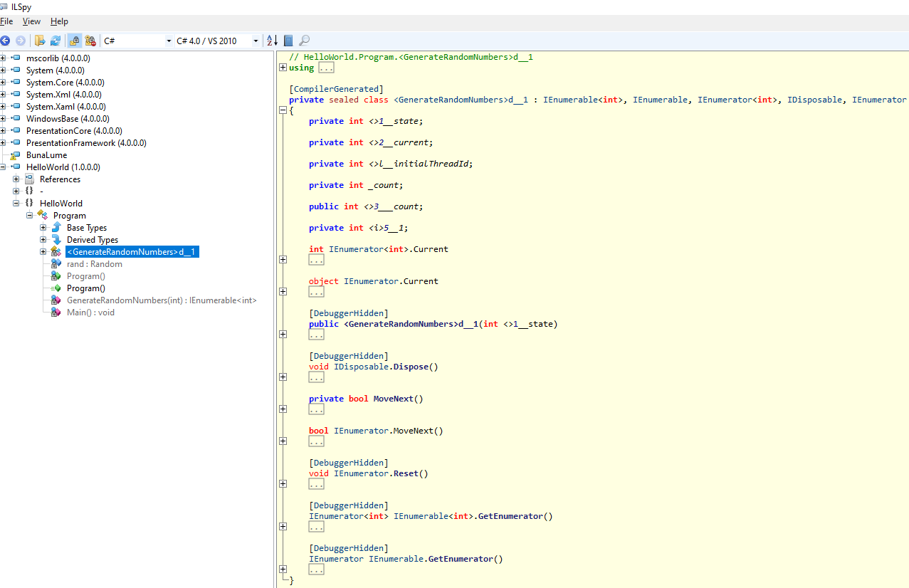The image size is (909, 588).
Task: Expand the collapsed using block in code
Action: 283,68
